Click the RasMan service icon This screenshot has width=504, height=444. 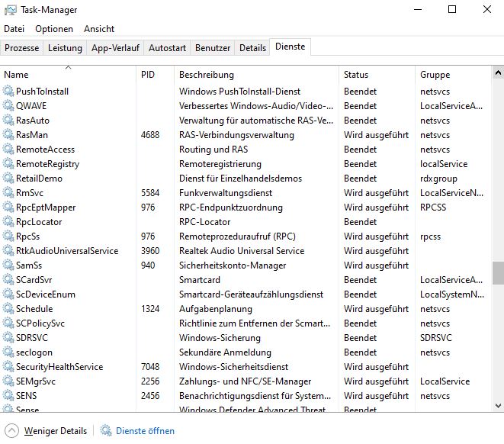tap(8, 135)
